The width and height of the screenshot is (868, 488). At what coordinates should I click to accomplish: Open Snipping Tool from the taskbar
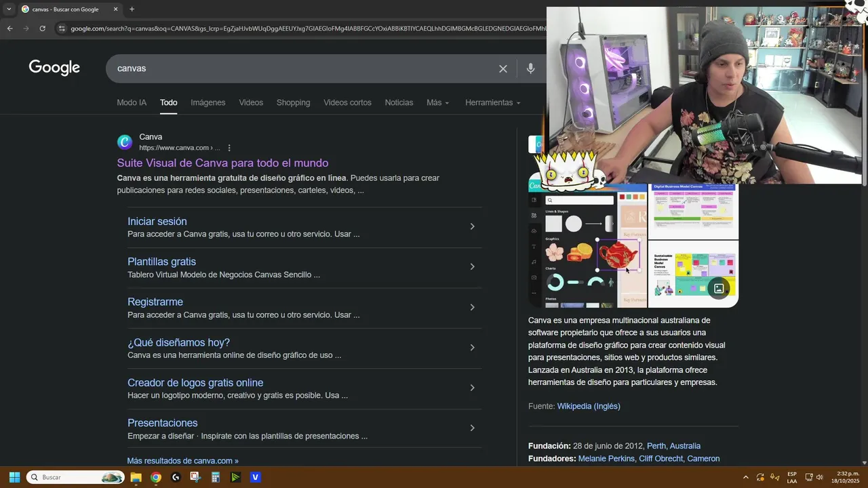[x=195, y=477]
